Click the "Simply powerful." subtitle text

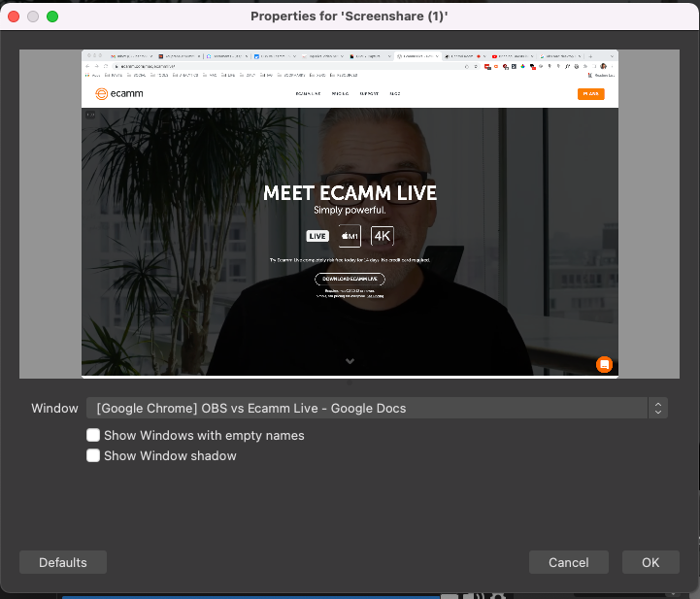(350, 210)
